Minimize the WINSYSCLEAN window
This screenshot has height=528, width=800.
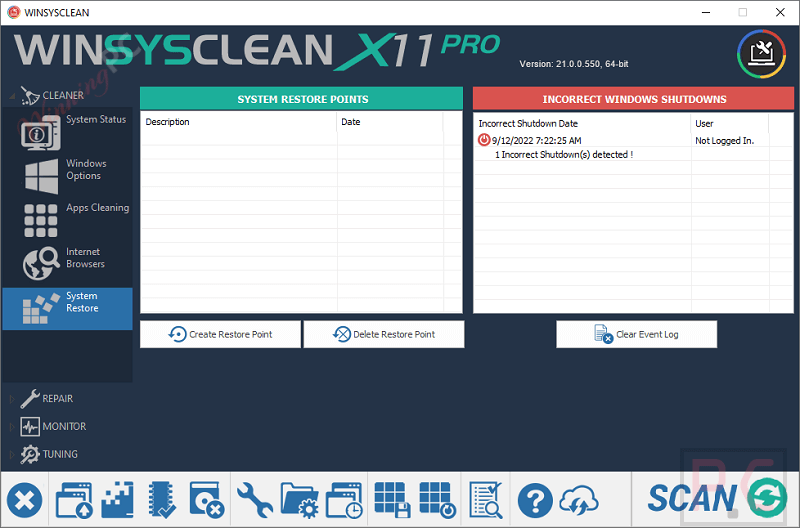[706, 12]
